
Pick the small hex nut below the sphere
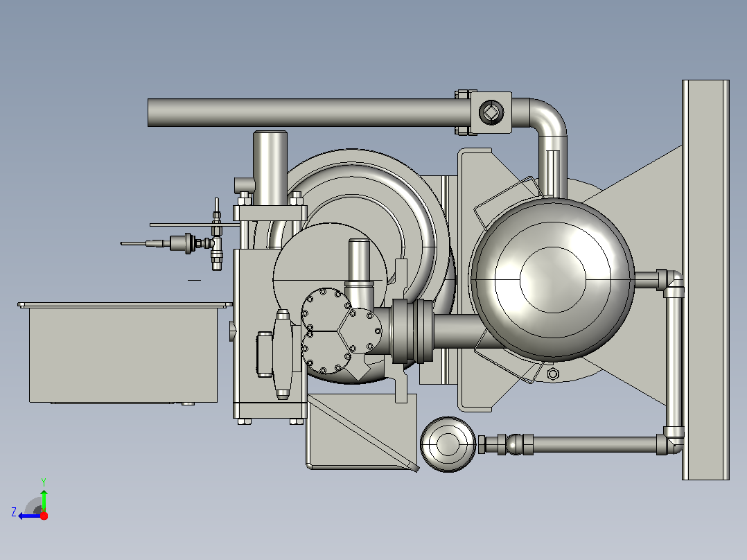click(553, 374)
